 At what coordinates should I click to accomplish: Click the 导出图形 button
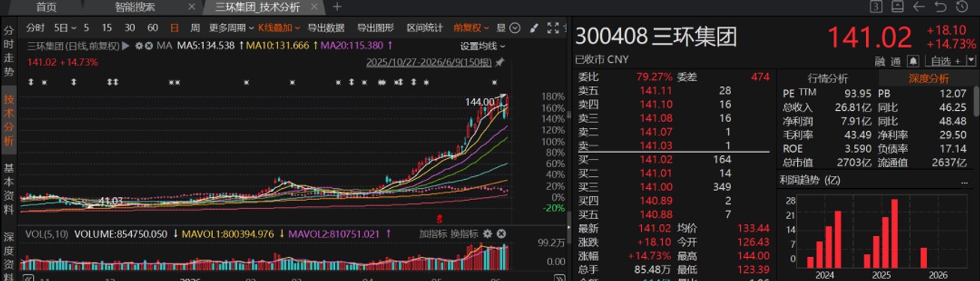tap(375, 28)
